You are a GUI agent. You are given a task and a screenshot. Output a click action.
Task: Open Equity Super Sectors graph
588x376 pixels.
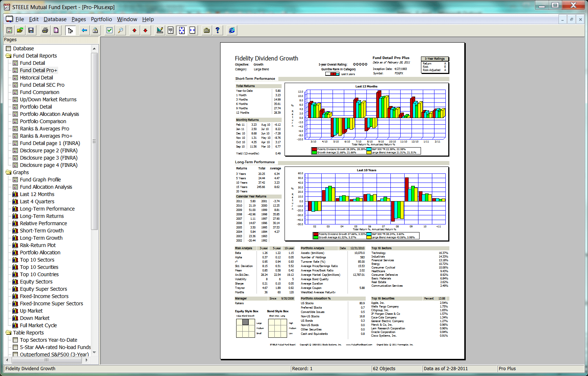(43, 289)
